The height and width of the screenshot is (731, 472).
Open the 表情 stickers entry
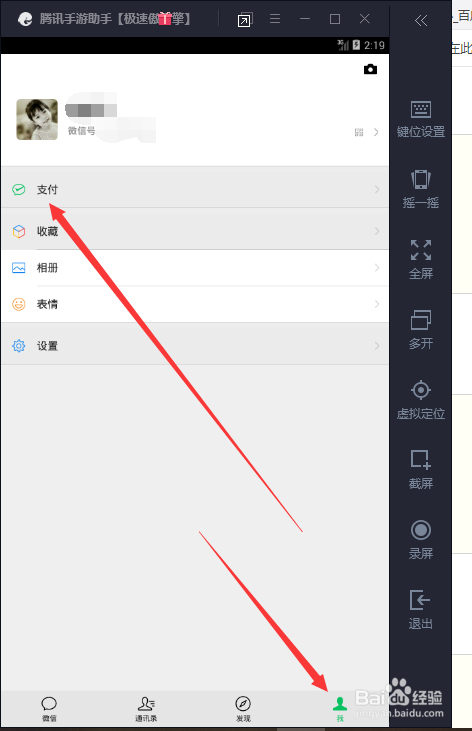click(195, 304)
